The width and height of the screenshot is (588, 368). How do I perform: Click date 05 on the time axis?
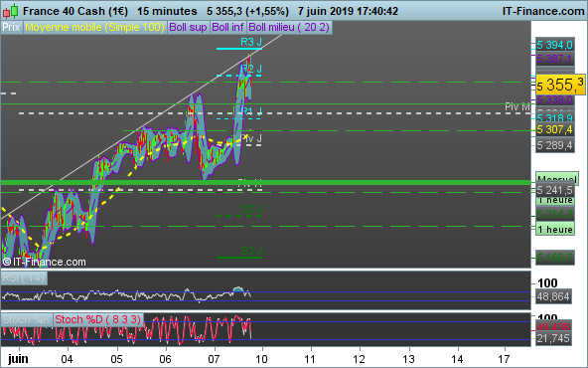116,359
